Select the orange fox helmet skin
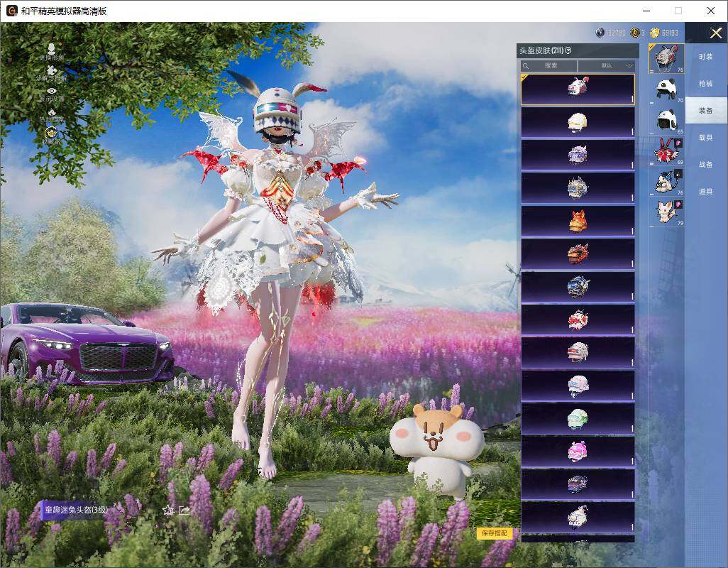The height and width of the screenshot is (568, 728). 578,221
